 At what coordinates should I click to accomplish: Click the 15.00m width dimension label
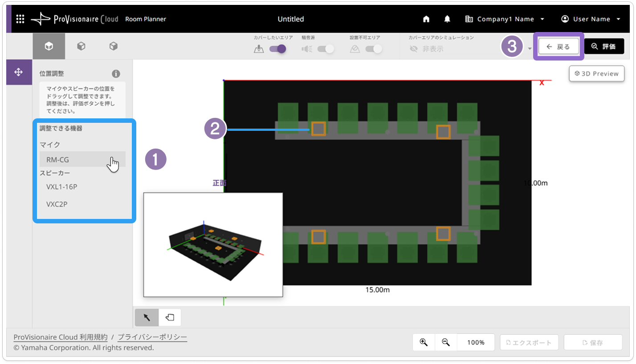378,290
